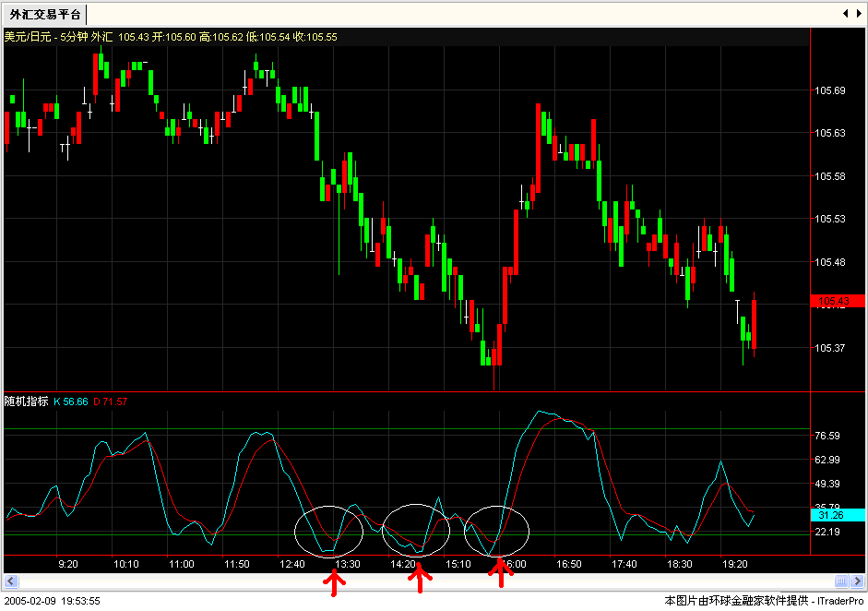Click the 76.59 stochastic axis label
The width and height of the screenshot is (868, 611).
point(827,436)
